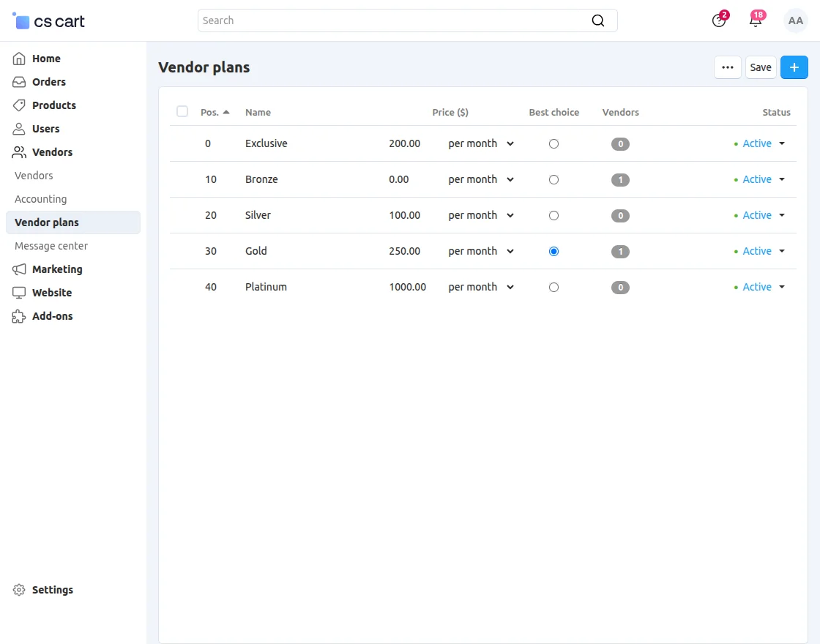The height and width of the screenshot is (644, 820).
Task: Click the Status column header
Action: pyautogui.click(x=776, y=113)
